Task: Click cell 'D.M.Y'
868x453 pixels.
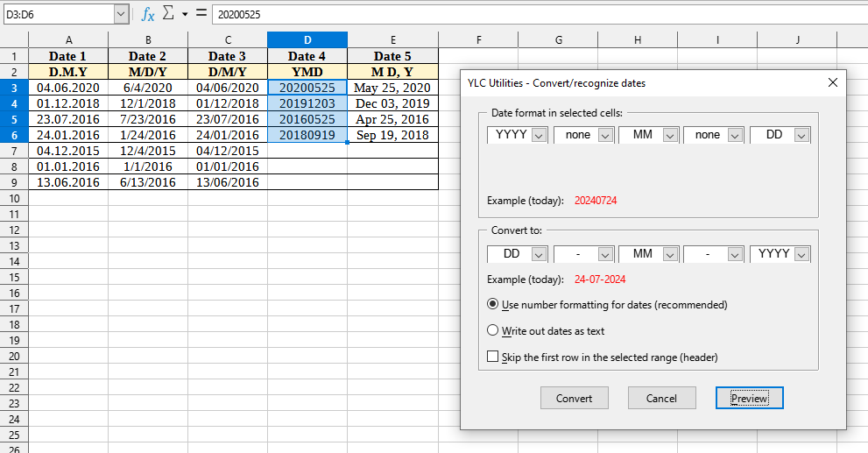Action: point(68,72)
